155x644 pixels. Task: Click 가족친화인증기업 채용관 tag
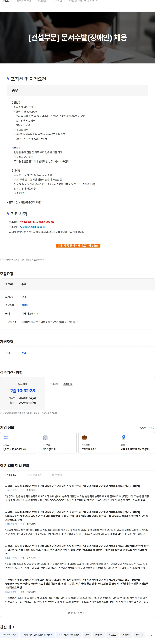(68, 635)
